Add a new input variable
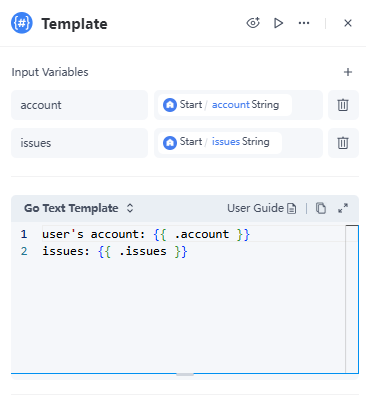 coord(348,72)
